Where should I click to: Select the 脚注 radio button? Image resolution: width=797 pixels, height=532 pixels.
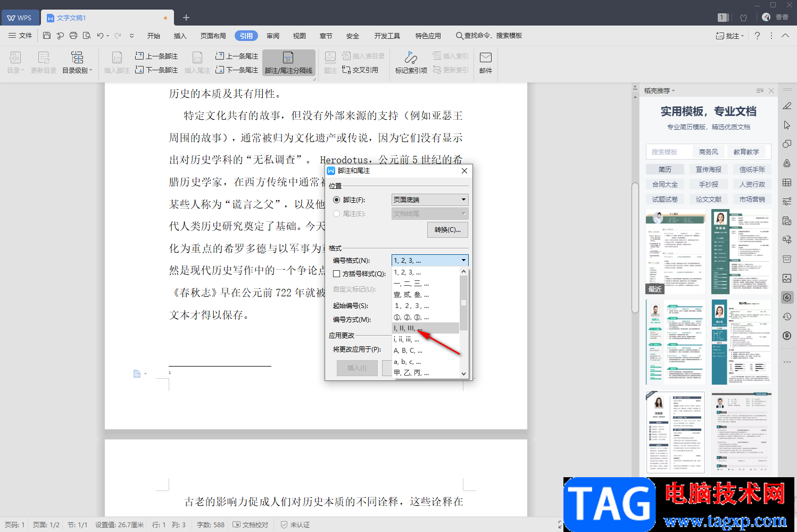click(336, 200)
